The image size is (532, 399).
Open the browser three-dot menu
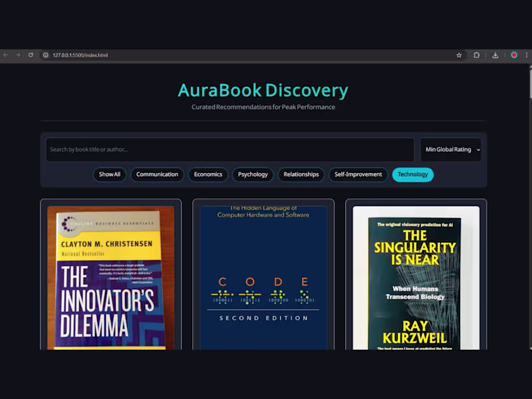[527, 55]
